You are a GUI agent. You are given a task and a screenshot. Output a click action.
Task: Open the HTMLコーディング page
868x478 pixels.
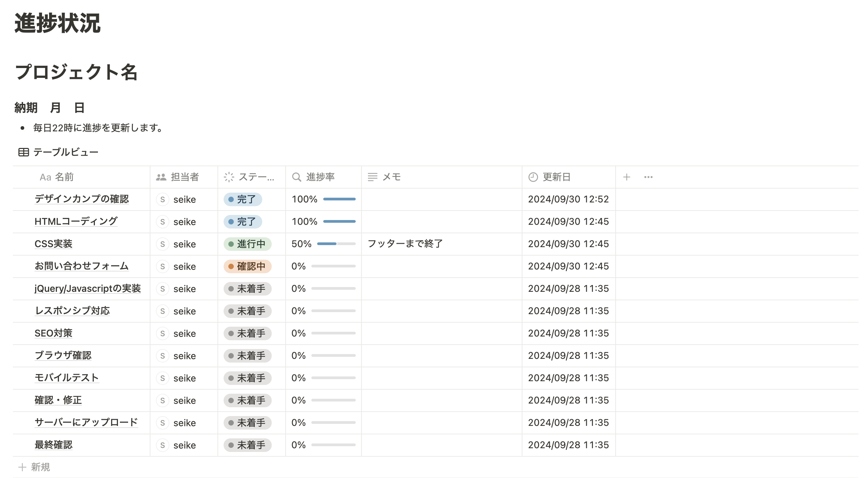coord(76,221)
